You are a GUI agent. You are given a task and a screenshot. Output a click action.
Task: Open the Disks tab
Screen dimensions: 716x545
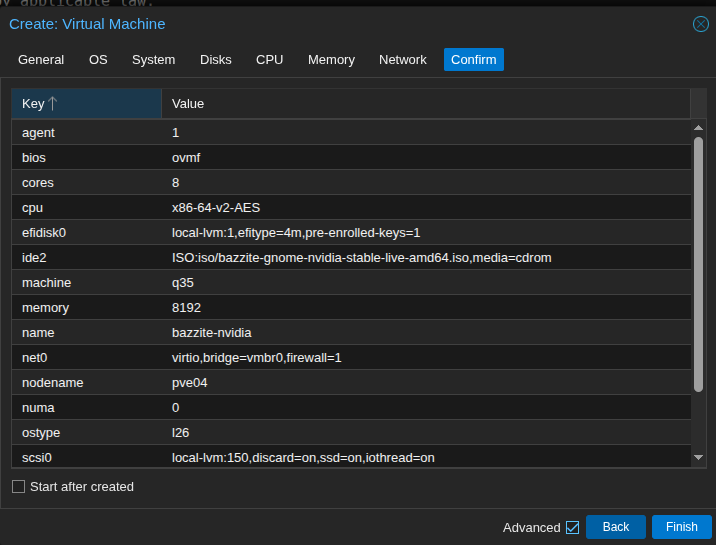coord(215,60)
